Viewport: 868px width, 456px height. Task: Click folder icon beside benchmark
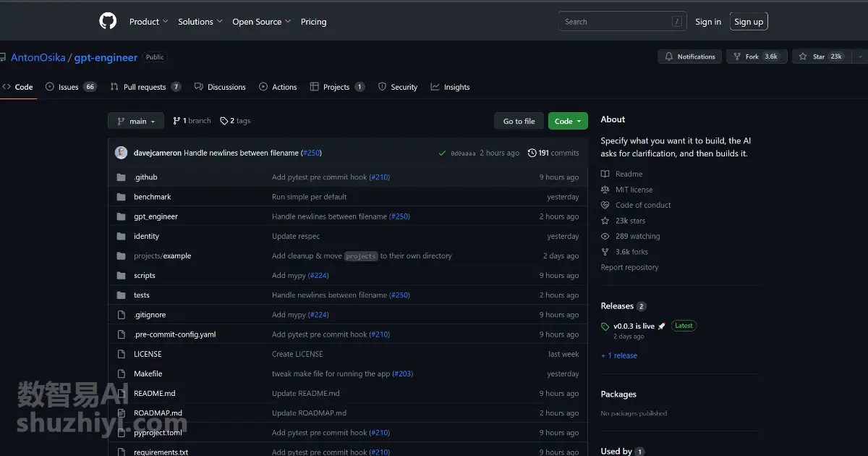(122, 197)
